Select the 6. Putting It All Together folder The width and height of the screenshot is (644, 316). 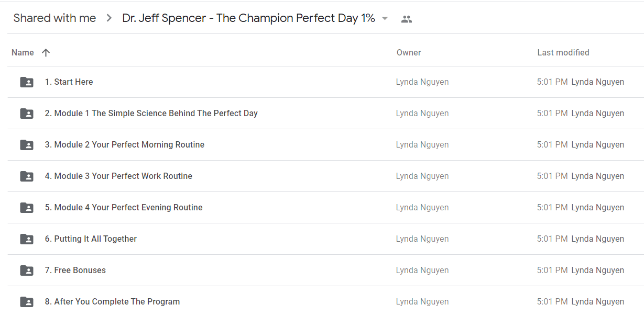pyautogui.click(x=325, y=239)
